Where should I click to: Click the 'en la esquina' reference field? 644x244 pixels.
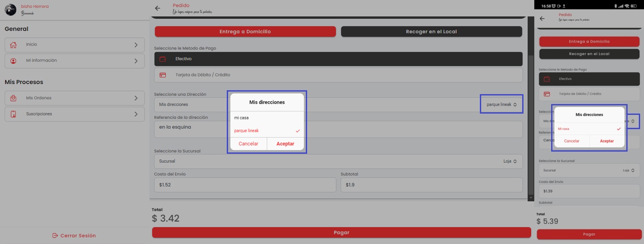[x=338, y=130]
